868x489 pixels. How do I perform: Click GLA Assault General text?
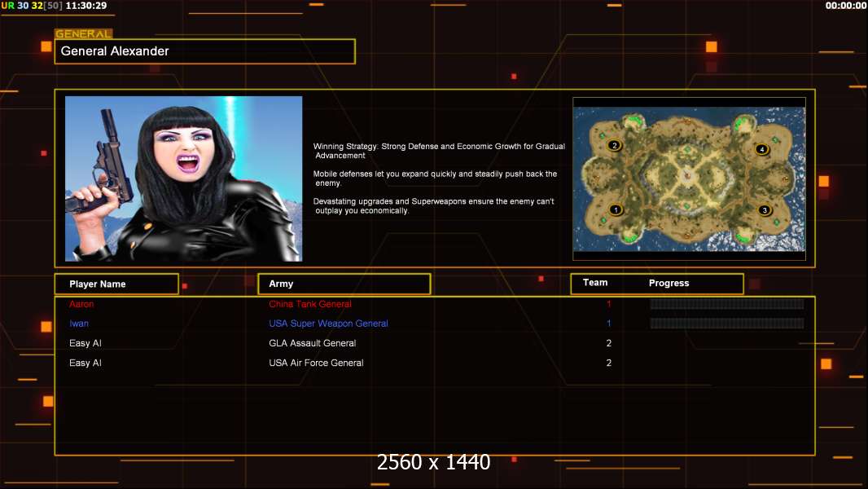312,343
